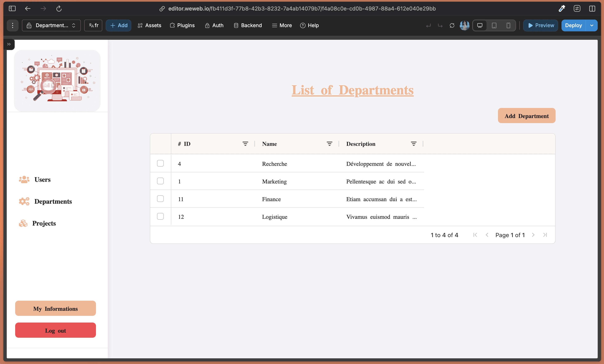Switch to the mobile viewport icon
604x364 pixels.
[508, 25]
